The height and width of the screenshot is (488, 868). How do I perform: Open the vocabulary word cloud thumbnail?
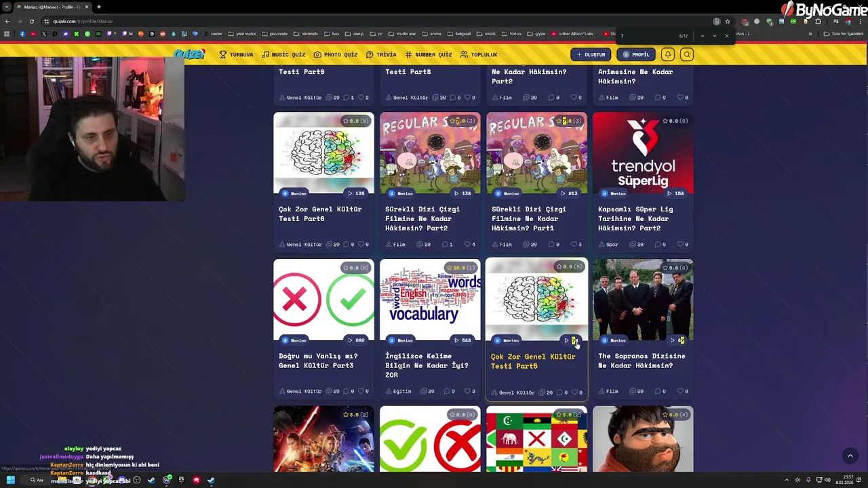430,300
